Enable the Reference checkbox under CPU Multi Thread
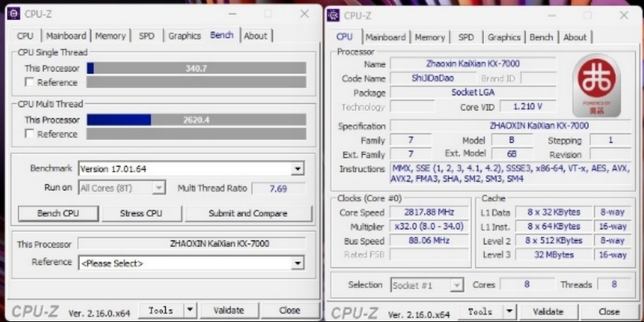644x322 pixels. [x=29, y=134]
